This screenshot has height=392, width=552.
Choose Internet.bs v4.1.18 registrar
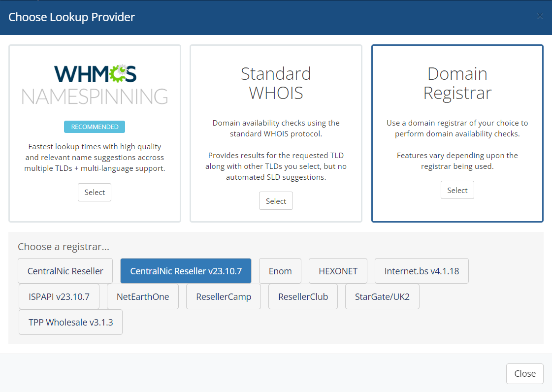point(422,271)
